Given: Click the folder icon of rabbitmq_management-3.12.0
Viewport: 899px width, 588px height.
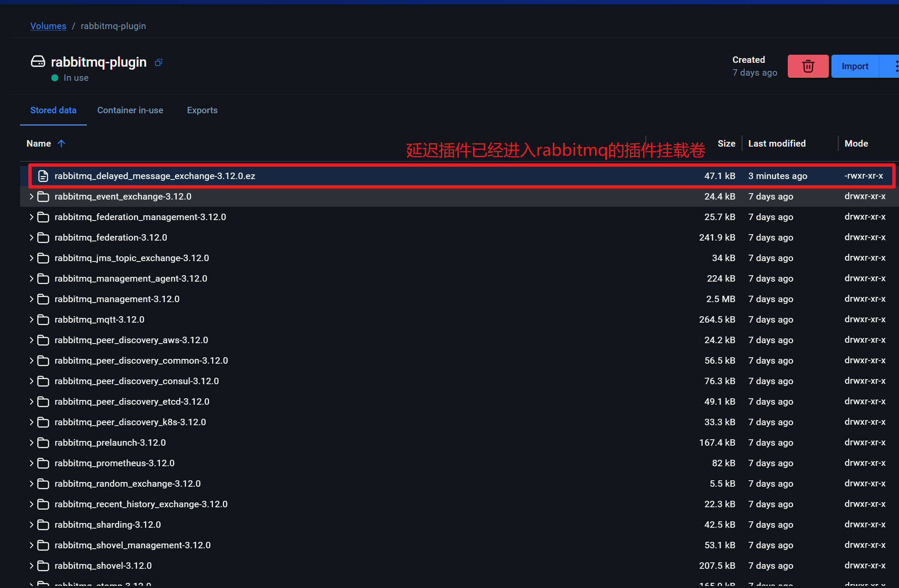Looking at the screenshot, I should (x=43, y=299).
